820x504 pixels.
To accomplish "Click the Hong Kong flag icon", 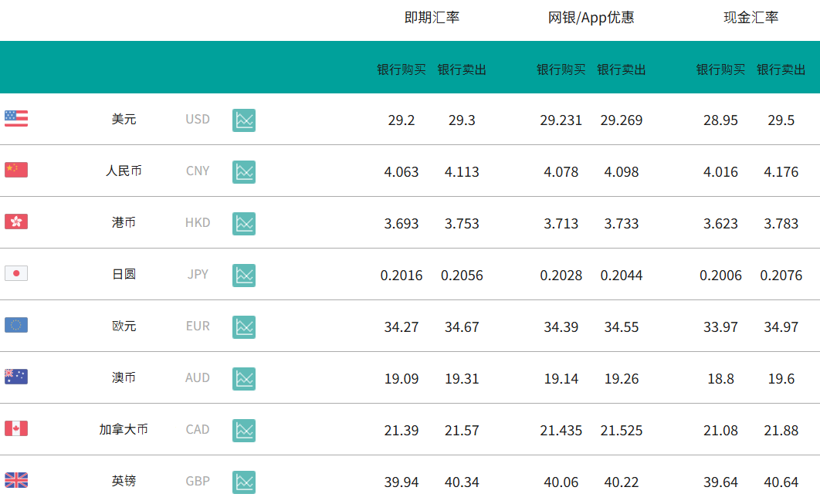I will 16,222.
